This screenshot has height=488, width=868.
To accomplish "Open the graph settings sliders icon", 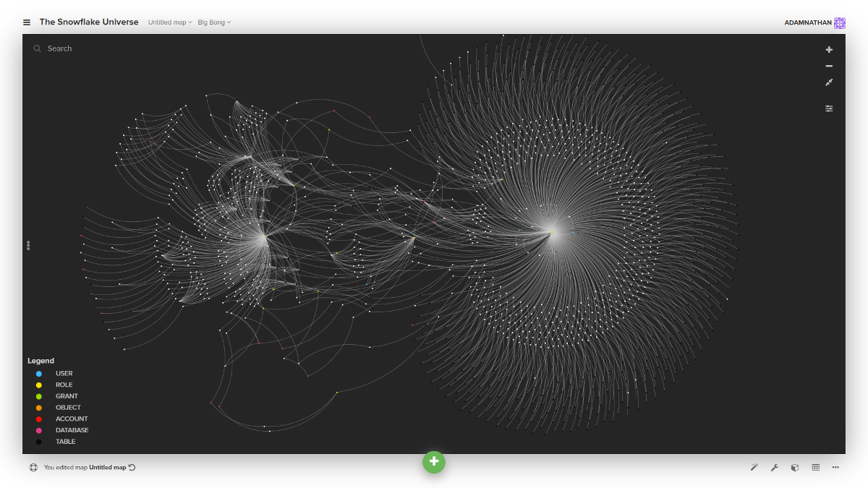I will pyautogui.click(x=829, y=108).
